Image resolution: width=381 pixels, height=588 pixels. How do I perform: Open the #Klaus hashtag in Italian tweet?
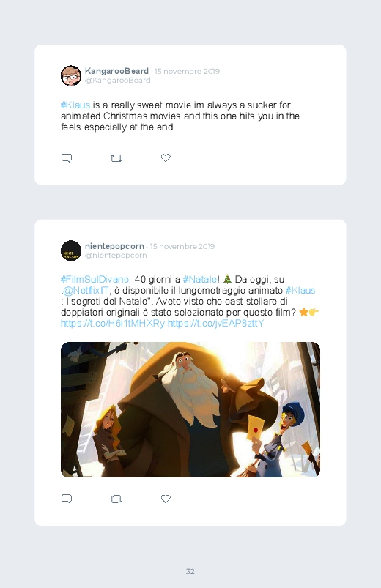coord(300,291)
